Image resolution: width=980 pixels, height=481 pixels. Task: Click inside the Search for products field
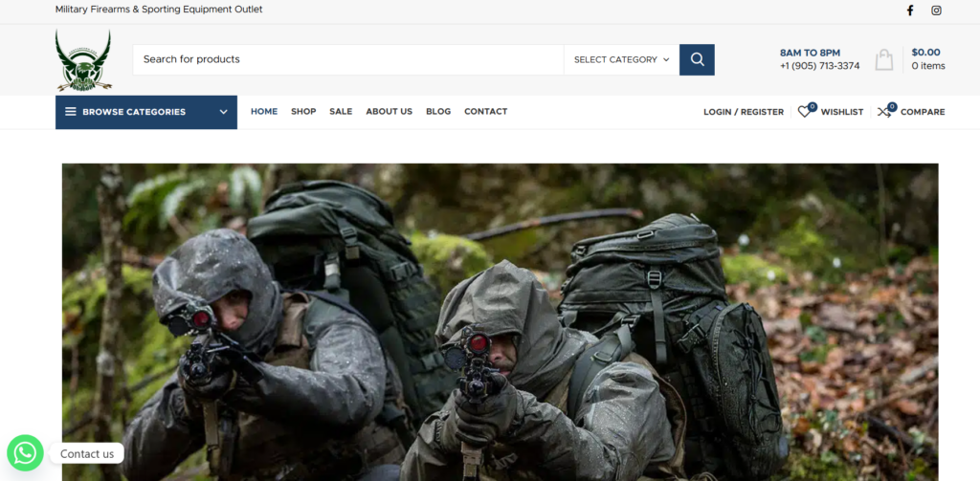pos(347,59)
